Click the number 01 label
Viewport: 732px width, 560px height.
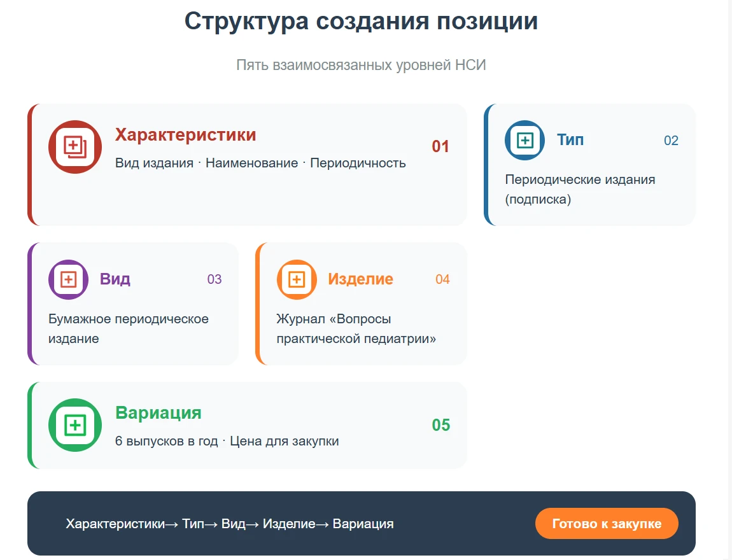440,146
